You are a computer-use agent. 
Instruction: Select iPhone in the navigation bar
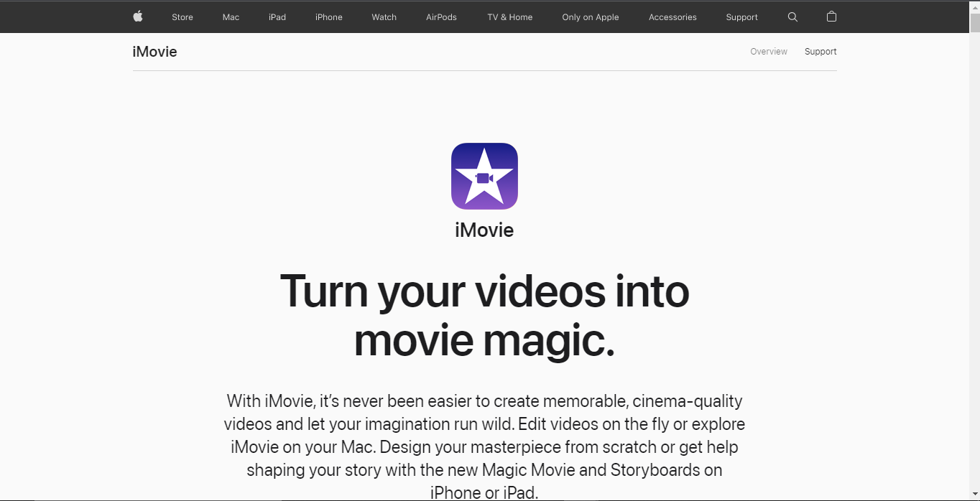click(329, 17)
